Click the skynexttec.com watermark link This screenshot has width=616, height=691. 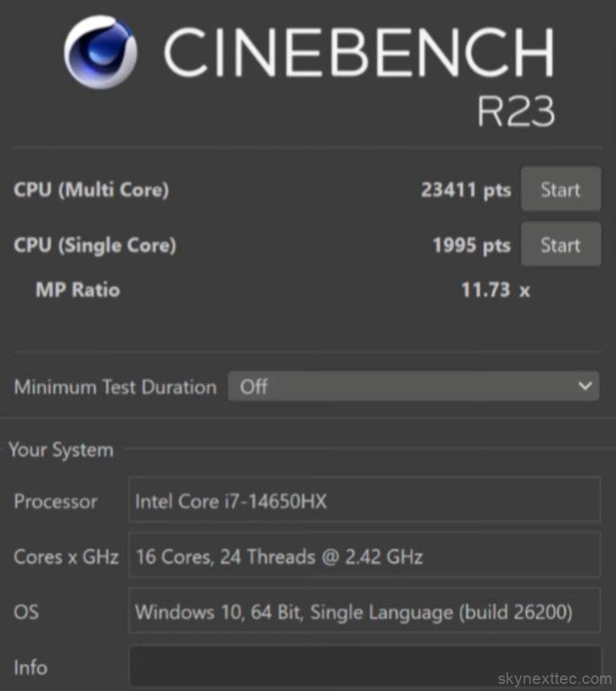tap(555, 679)
